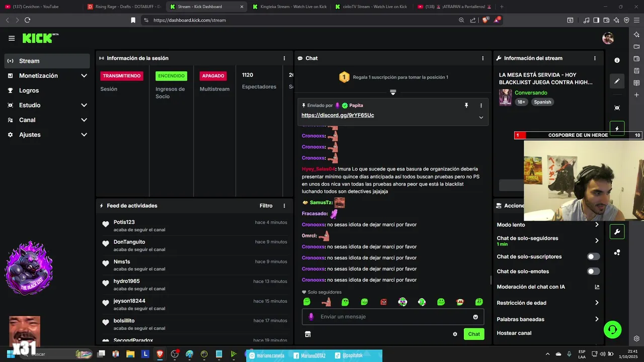Collapse the gift subscription banner arrow
Image resolution: width=644 pixels, height=362 pixels.
393,93
